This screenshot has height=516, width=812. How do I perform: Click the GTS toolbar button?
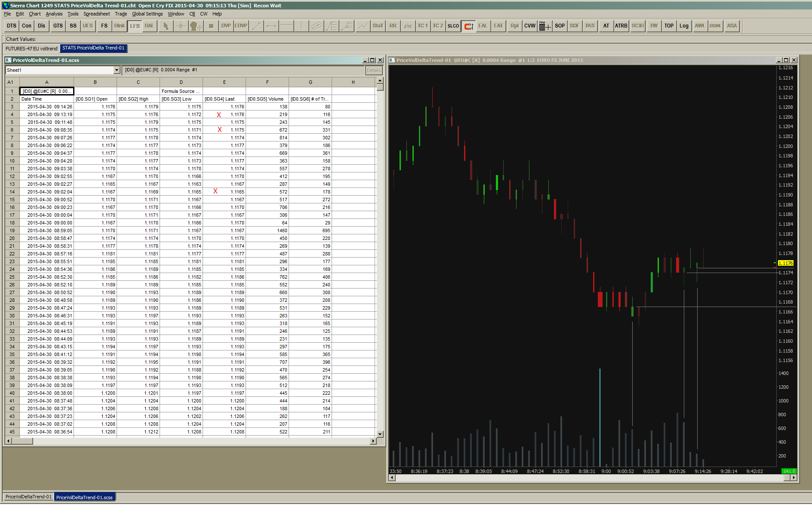pyautogui.click(x=58, y=26)
